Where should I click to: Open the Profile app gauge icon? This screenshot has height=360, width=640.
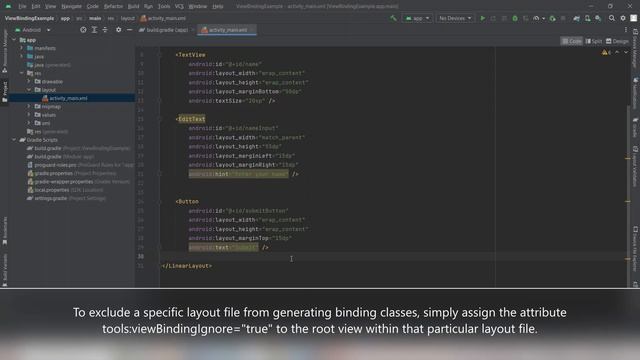tap(536, 18)
